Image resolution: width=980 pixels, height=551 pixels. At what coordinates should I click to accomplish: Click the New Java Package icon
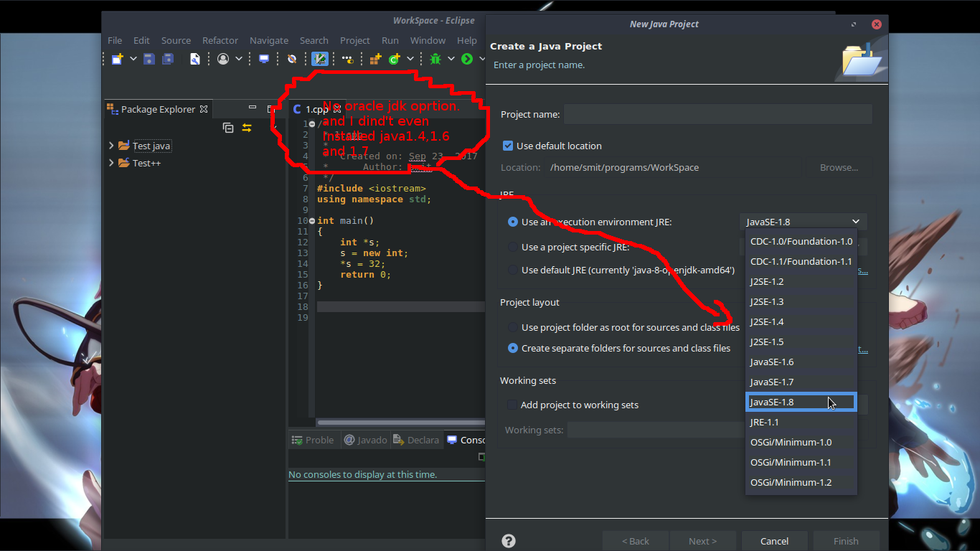(375, 59)
